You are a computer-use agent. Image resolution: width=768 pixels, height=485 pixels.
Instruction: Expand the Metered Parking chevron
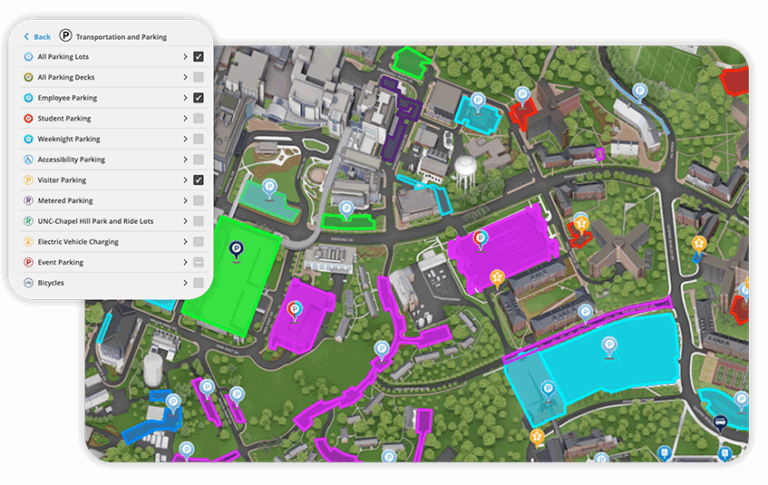(185, 200)
